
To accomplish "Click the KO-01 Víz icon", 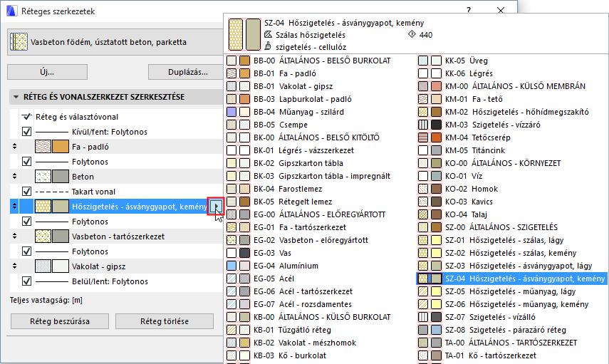I will click(430, 176).
